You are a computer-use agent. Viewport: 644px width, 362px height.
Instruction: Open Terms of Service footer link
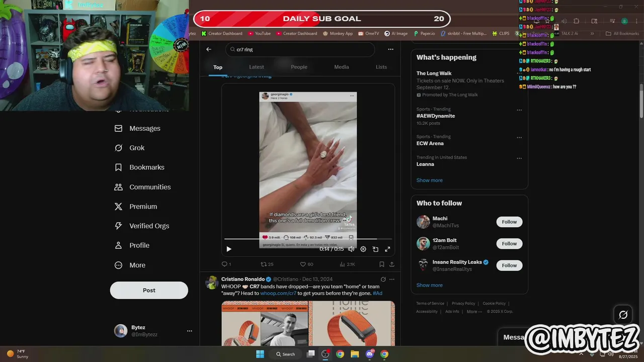tap(430, 304)
